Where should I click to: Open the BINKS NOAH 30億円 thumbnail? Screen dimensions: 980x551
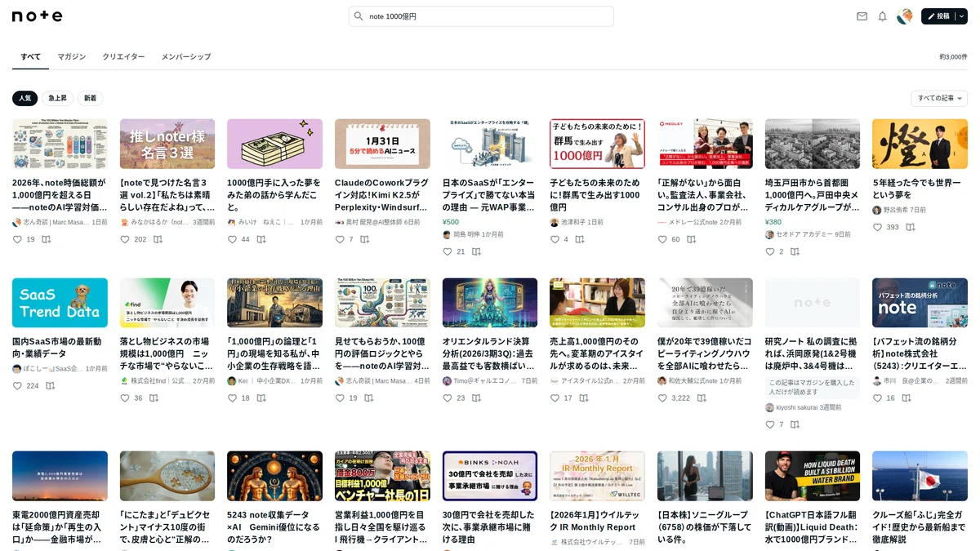(x=490, y=476)
